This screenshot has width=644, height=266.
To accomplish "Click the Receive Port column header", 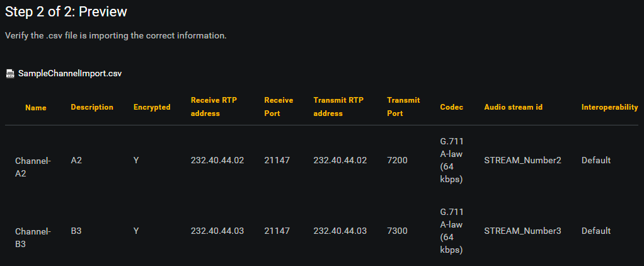I will click(279, 107).
